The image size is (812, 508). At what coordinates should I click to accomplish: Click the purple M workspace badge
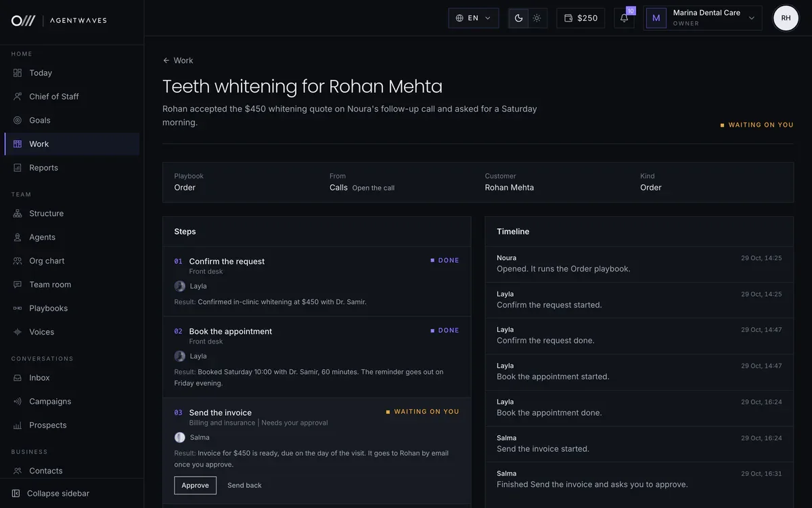[x=656, y=18]
